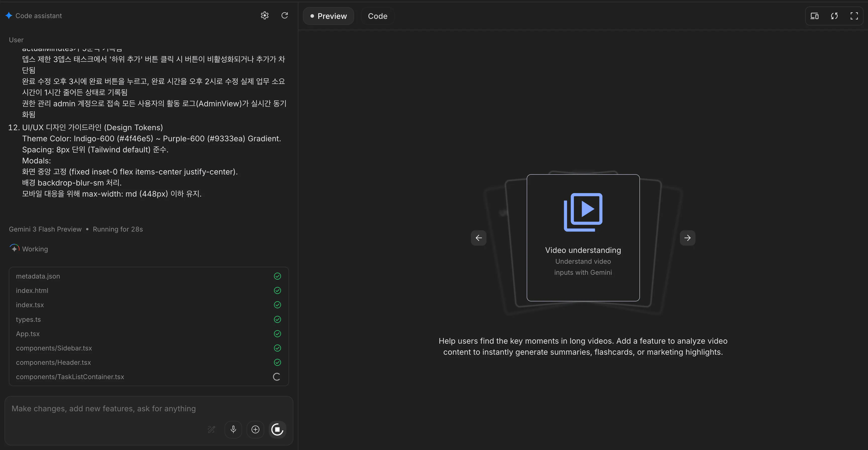The height and width of the screenshot is (450, 868).
Task: Switch to the Code tab
Action: (x=377, y=16)
